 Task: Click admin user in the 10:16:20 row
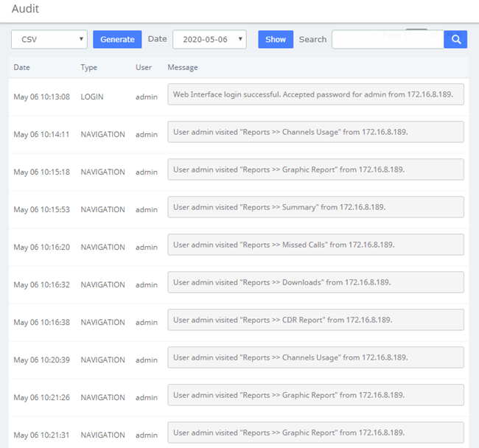[x=147, y=247]
